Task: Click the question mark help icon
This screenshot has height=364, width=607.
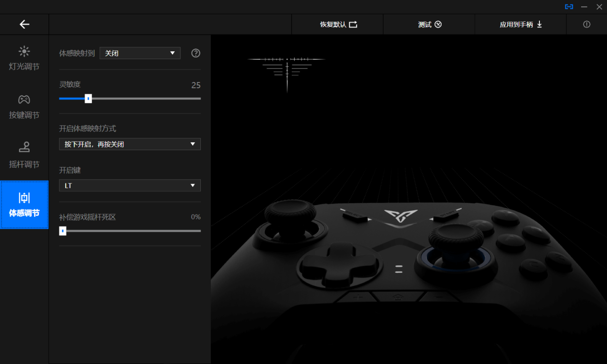Action: coord(195,53)
